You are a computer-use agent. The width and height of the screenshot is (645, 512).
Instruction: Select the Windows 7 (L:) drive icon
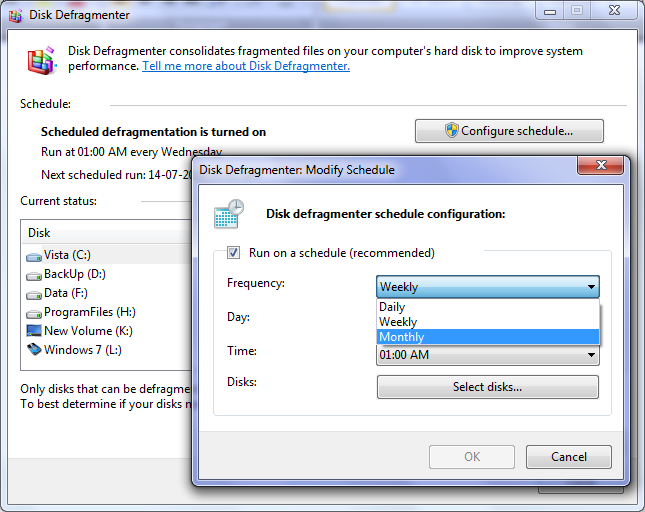34,350
